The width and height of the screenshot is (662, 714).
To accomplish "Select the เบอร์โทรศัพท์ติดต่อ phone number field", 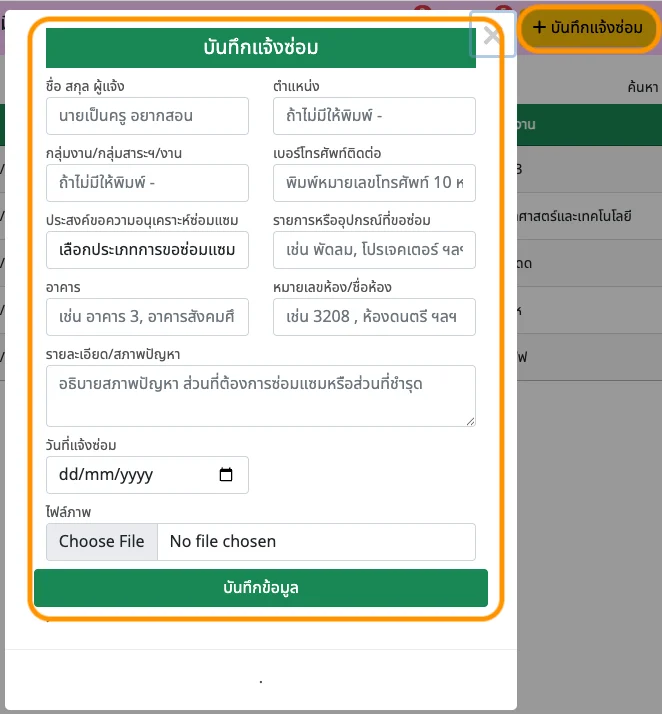I will point(374,183).
